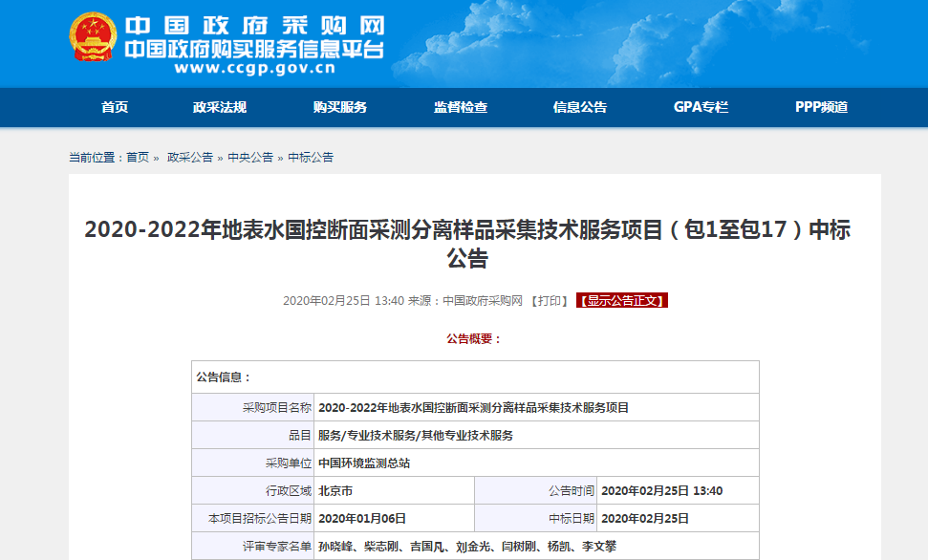Click the 中标公告 breadcrumb link

[311, 158]
